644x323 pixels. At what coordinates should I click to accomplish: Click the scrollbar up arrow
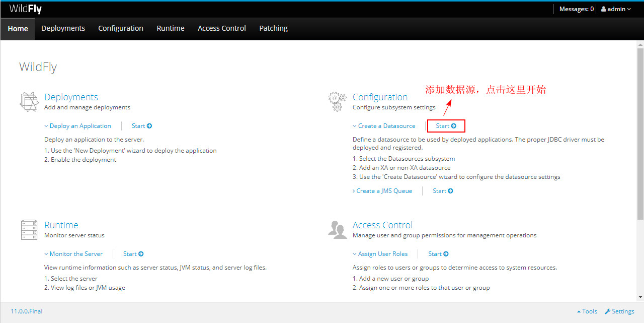click(x=640, y=44)
